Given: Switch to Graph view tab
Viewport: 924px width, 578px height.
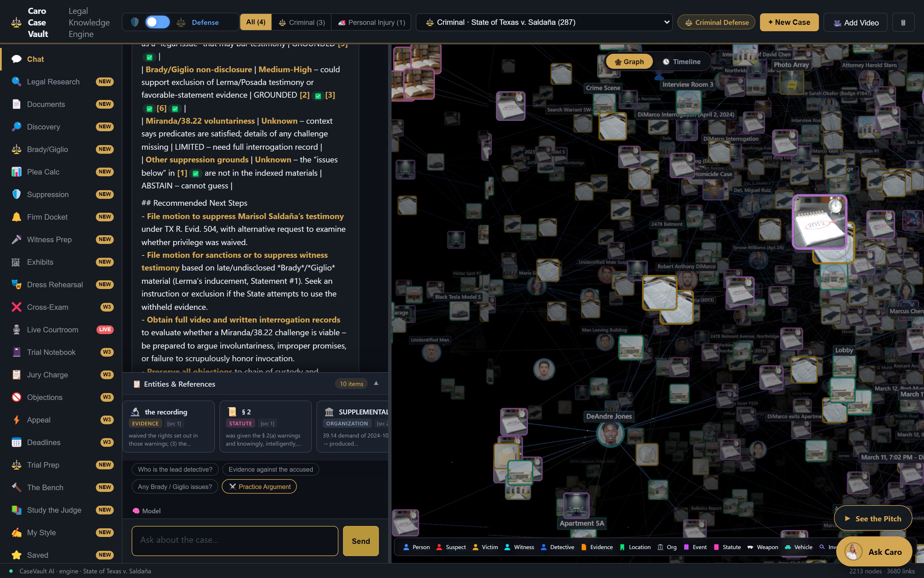Looking at the screenshot, I should click(x=629, y=62).
